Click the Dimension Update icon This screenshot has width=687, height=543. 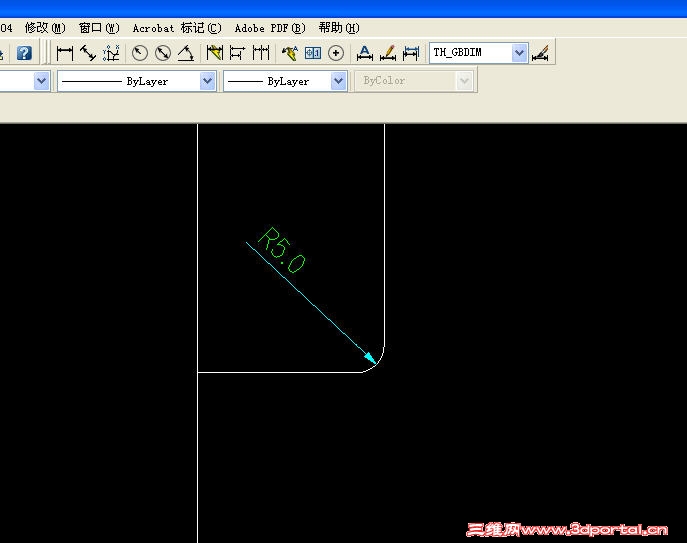tap(411, 53)
